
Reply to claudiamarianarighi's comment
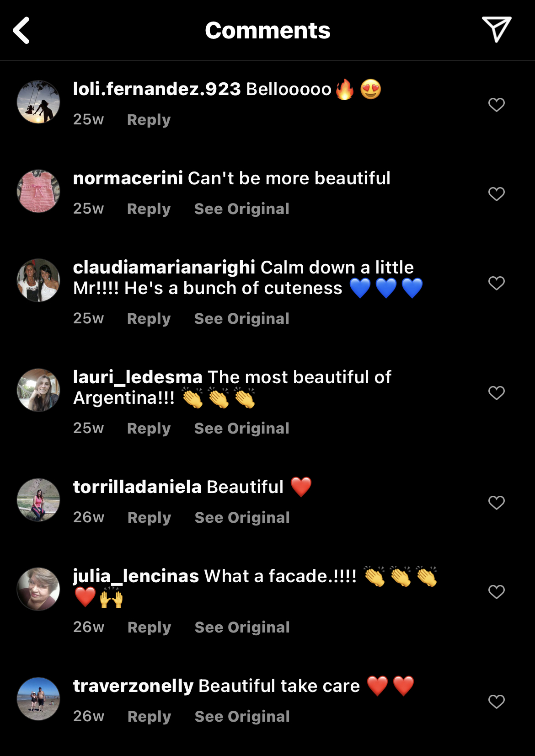(x=149, y=319)
